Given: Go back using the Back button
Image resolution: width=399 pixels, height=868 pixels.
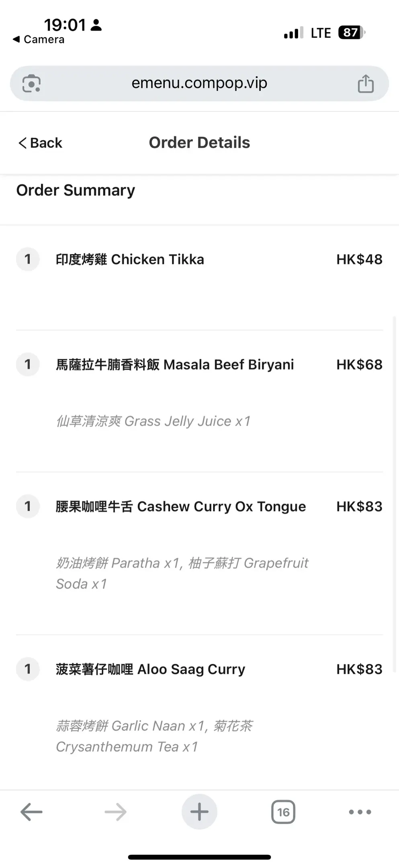Looking at the screenshot, I should [41, 143].
